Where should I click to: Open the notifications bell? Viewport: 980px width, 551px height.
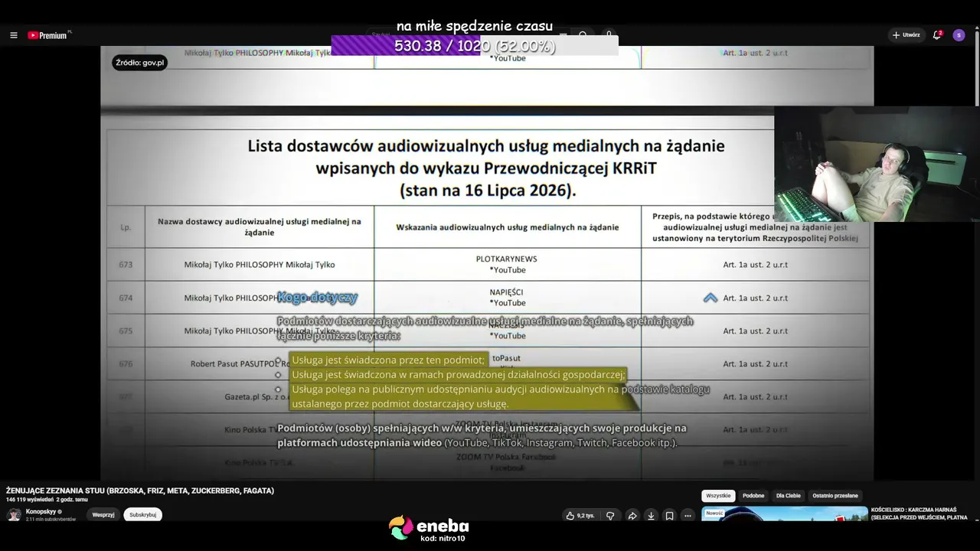click(x=936, y=35)
